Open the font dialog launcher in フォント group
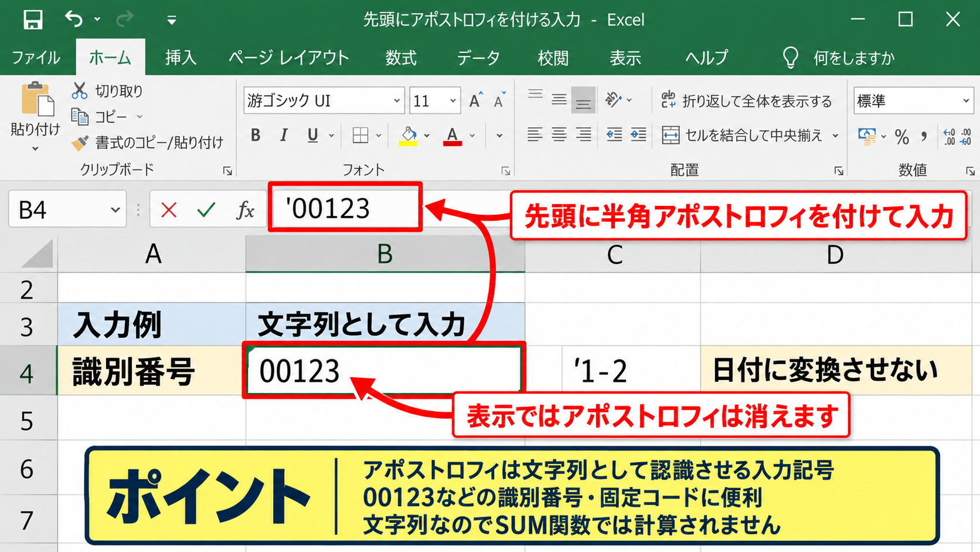 coord(505,171)
